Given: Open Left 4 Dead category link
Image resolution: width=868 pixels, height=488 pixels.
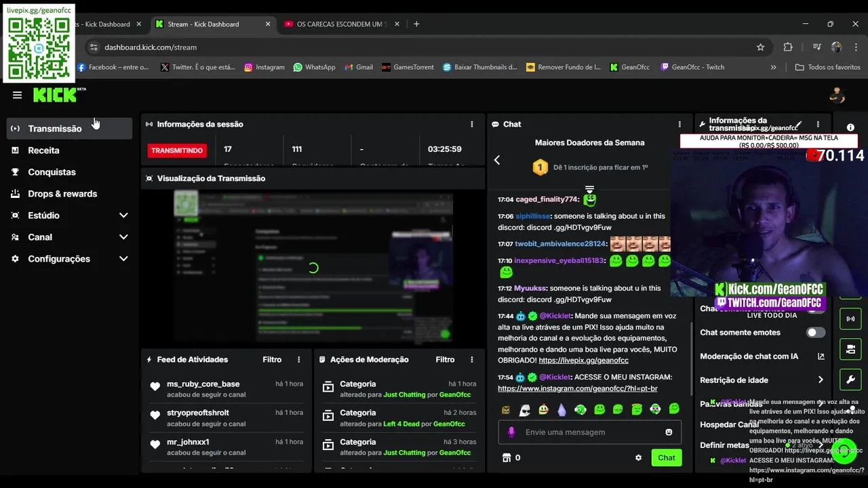Looking at the screenshot, I should tap(401, 424).
